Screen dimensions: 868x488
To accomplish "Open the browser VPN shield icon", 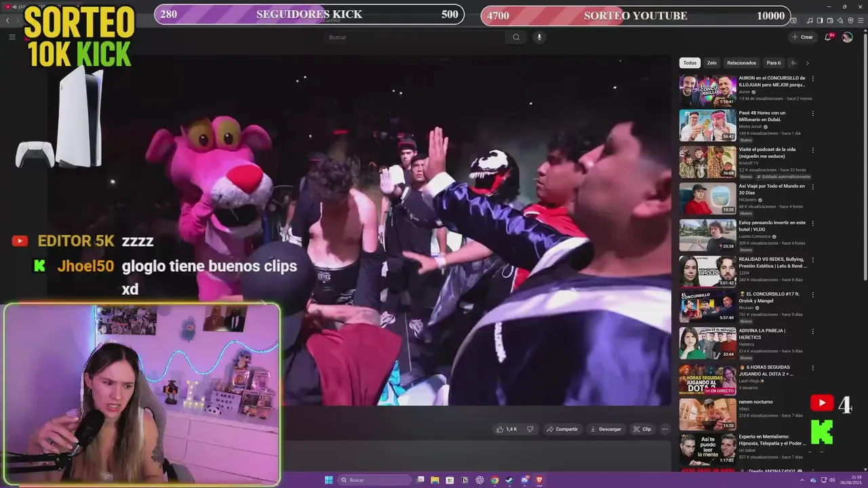I will click(x=850, y=20).
